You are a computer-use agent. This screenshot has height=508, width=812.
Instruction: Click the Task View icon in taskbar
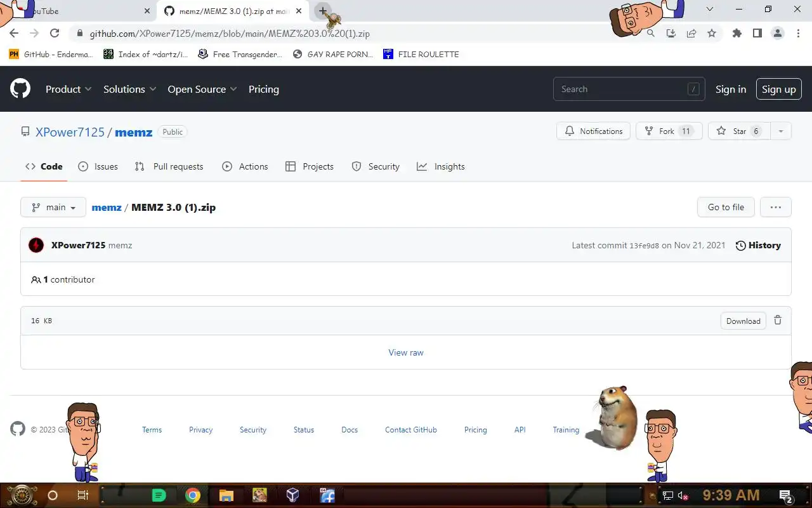(x=82, y=495)
